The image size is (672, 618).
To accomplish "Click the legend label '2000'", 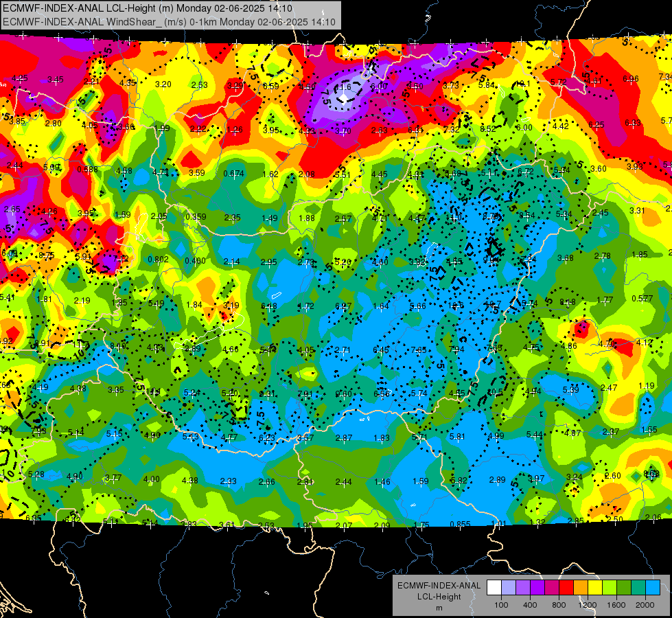I will point(645,605).
